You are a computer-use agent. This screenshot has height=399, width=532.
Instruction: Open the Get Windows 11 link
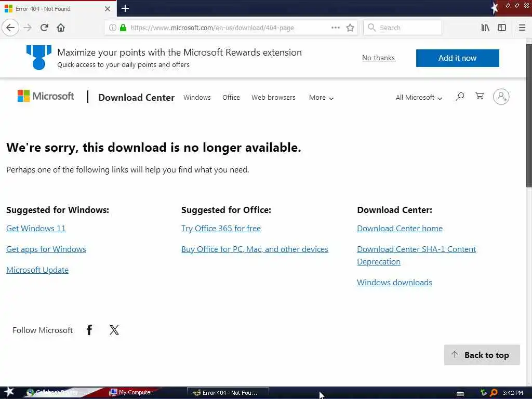tap(36, 229)
